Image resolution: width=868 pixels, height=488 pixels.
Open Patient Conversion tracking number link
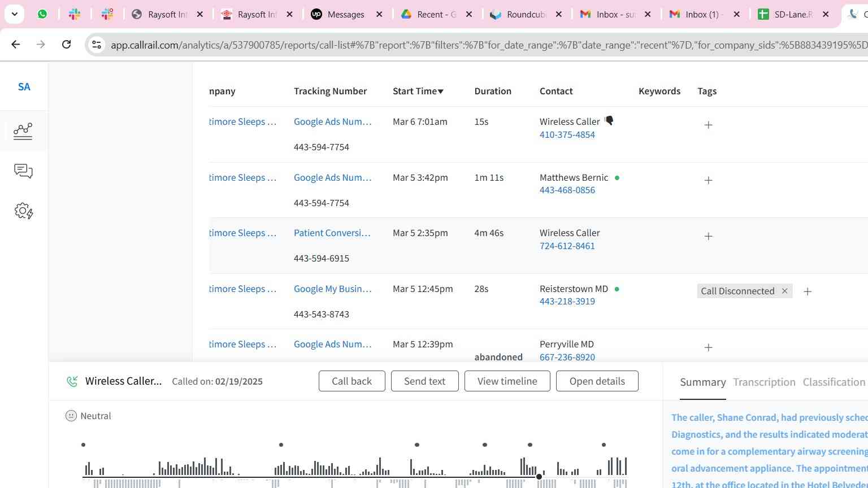click(332, 233)
